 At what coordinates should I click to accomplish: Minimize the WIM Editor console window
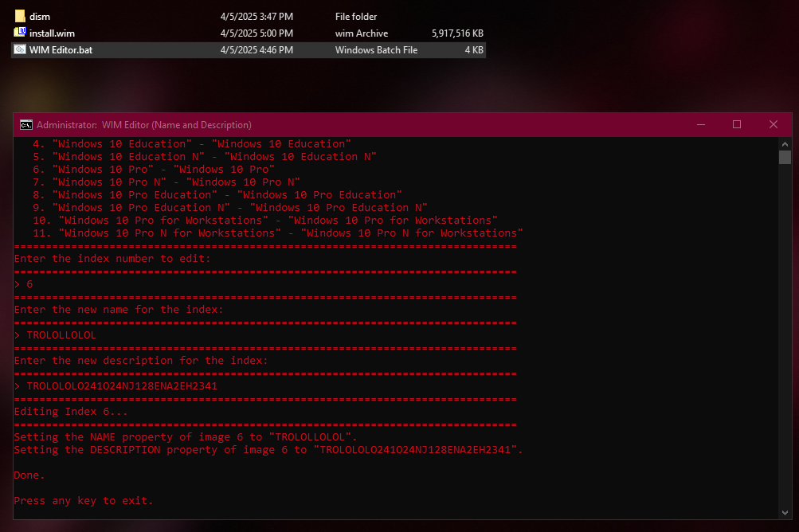pyautogui.click(x=701, y=125)
